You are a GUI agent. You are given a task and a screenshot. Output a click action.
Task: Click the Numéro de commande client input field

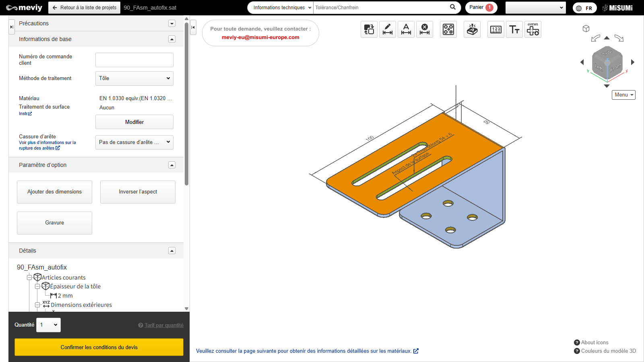pos(134,60)
